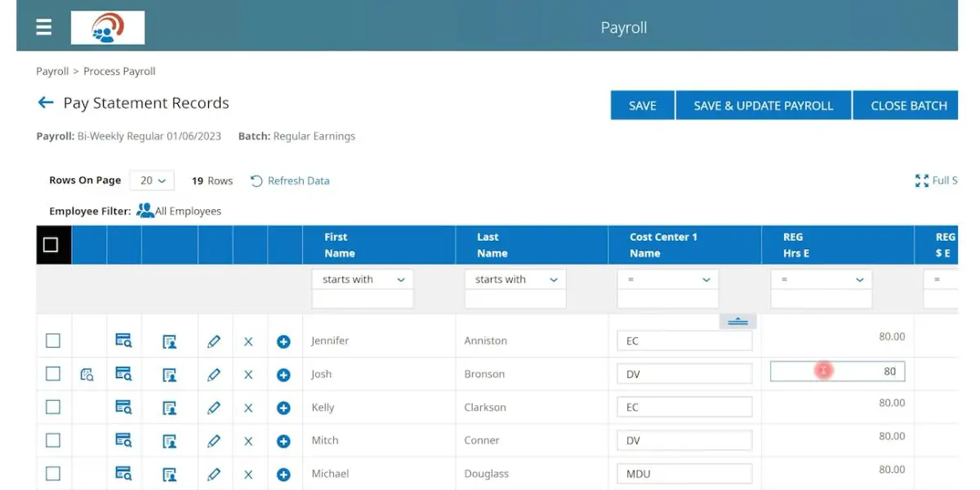The width and height of the screenshot is (980, 490).
Task: Click the Payroll breadcrumb link
Action: click(52, 71)
